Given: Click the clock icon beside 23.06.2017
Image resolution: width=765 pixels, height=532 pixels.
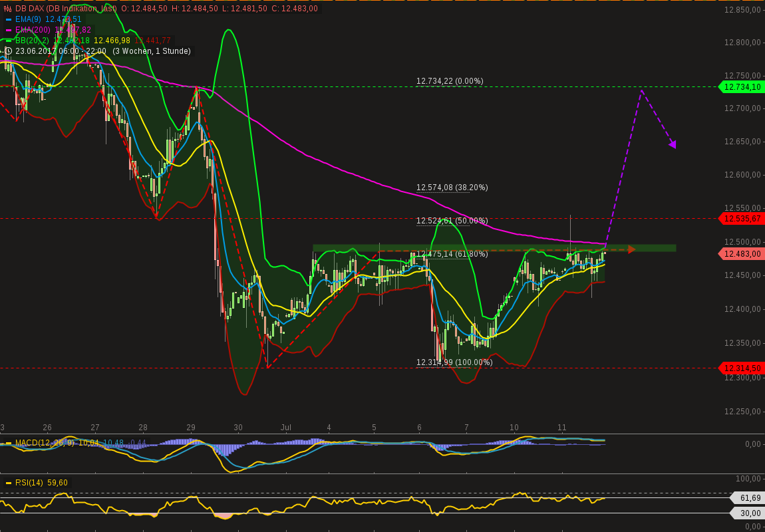Looking at the screenshot, I should tap(7, 51).
